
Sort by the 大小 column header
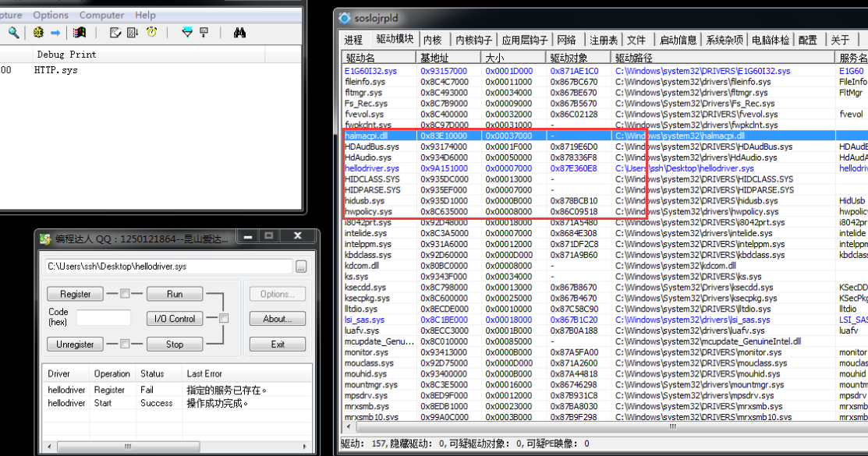tap(514, 58)
